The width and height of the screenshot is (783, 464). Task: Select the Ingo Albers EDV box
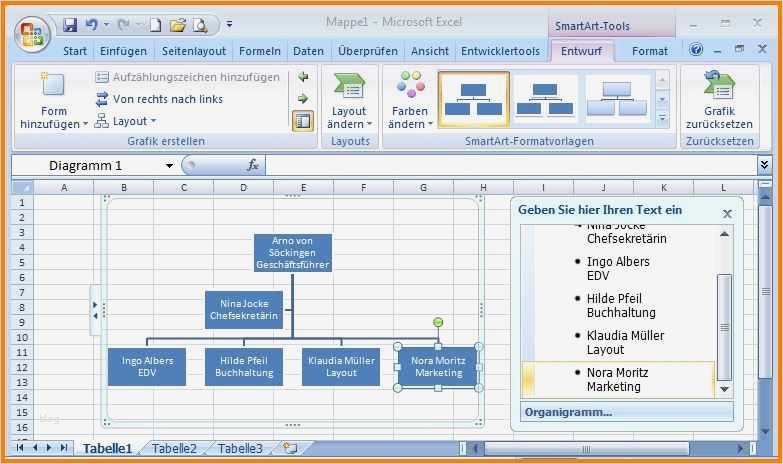[x=147, y=367]
